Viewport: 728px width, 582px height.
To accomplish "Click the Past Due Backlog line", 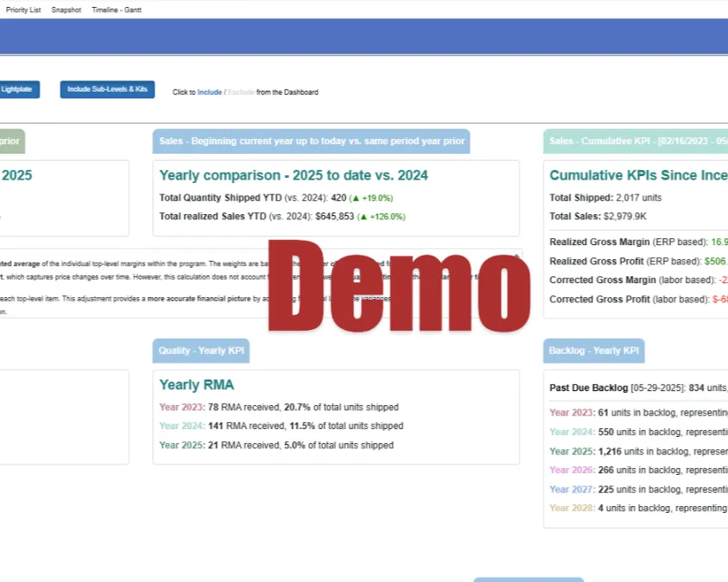I will tap(637, 389).
